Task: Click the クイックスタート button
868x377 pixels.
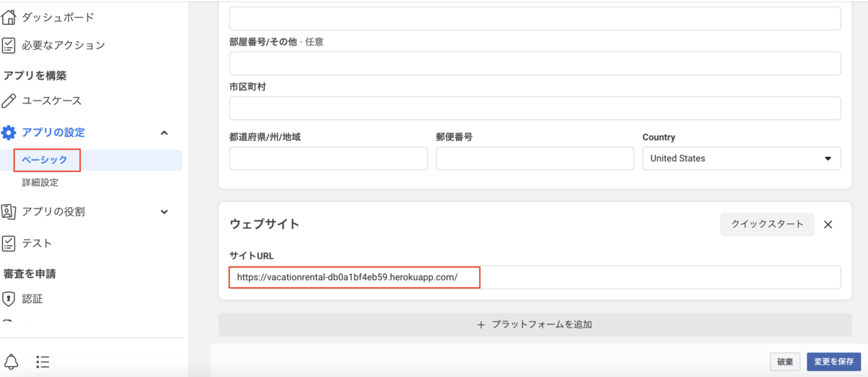Action: (767, 224)
